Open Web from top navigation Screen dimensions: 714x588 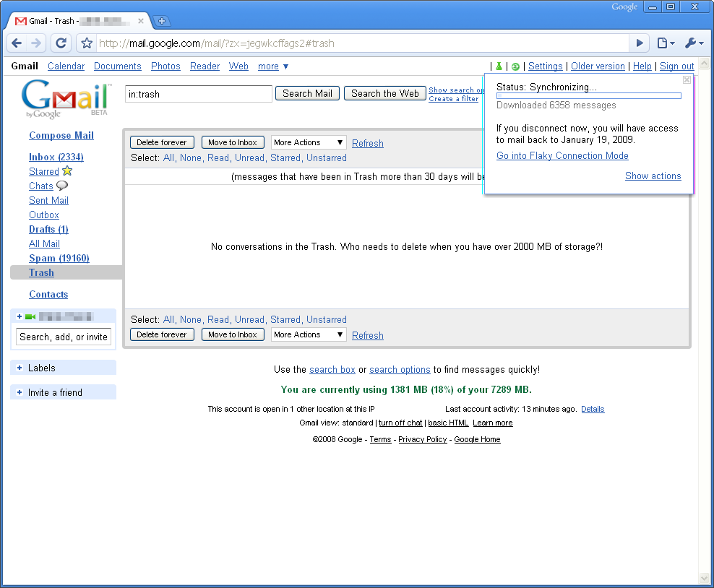[238, 66]
